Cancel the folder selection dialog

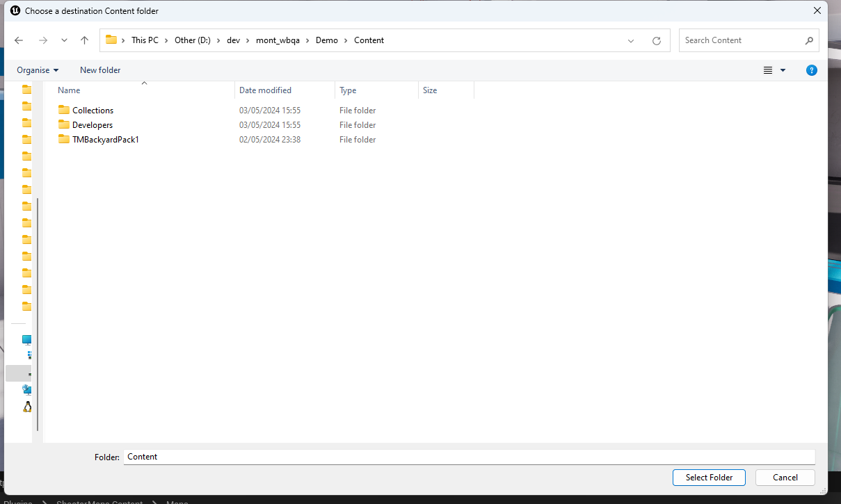[x=785, y=478]
